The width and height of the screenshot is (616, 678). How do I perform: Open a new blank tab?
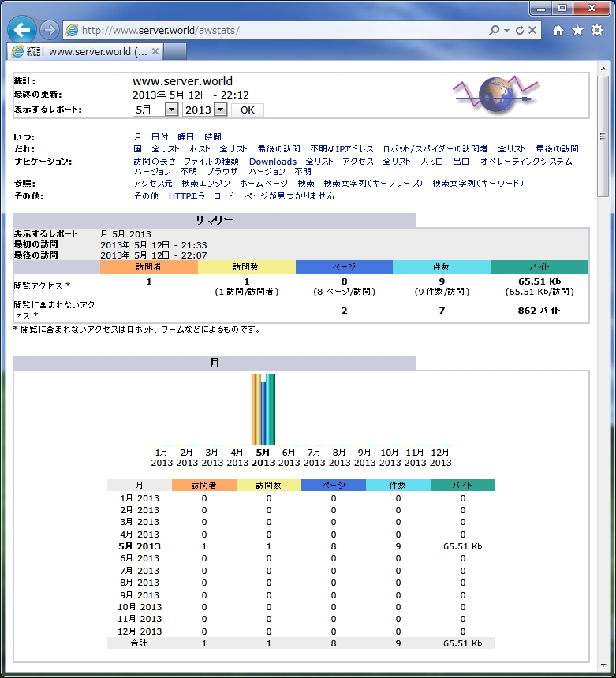click(175, 51)
